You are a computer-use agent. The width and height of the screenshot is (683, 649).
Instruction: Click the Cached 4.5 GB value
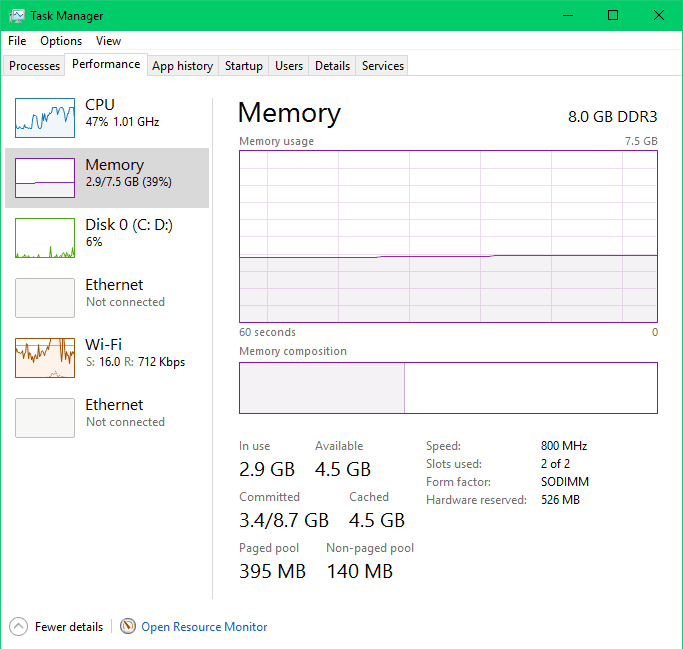click(x=377, y=520)
